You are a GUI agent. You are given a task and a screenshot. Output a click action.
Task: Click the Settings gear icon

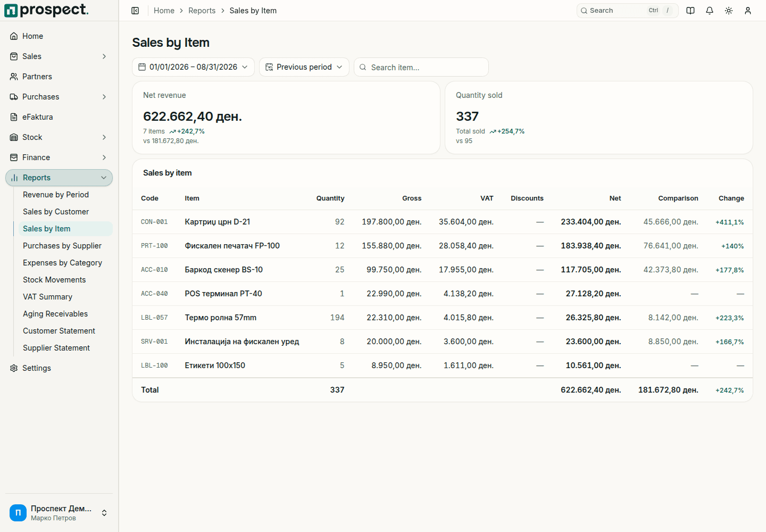tap(14, 368)
